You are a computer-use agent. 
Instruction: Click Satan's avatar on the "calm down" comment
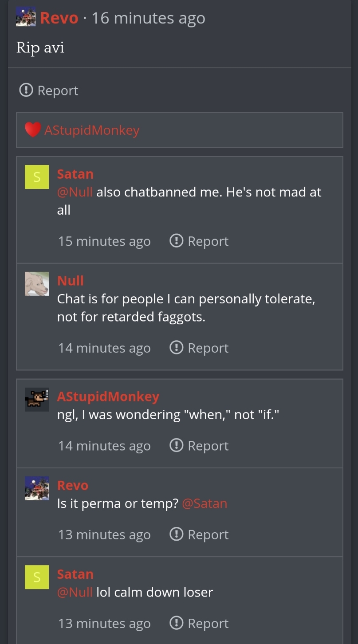(37, 577)
